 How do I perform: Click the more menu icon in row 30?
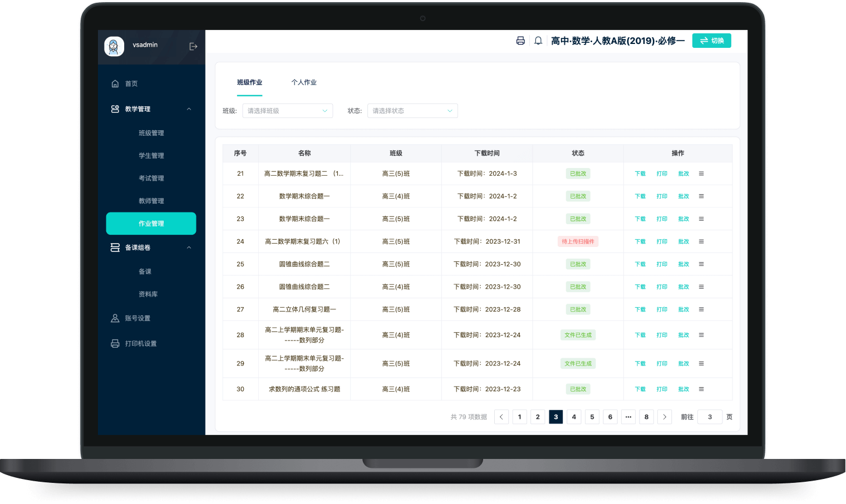coord(701,389)
